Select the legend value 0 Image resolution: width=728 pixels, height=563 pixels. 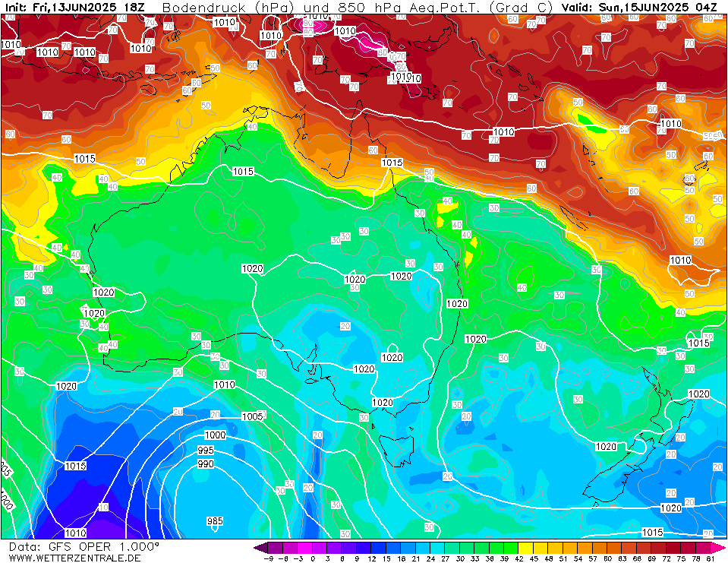tap(313, 558)
